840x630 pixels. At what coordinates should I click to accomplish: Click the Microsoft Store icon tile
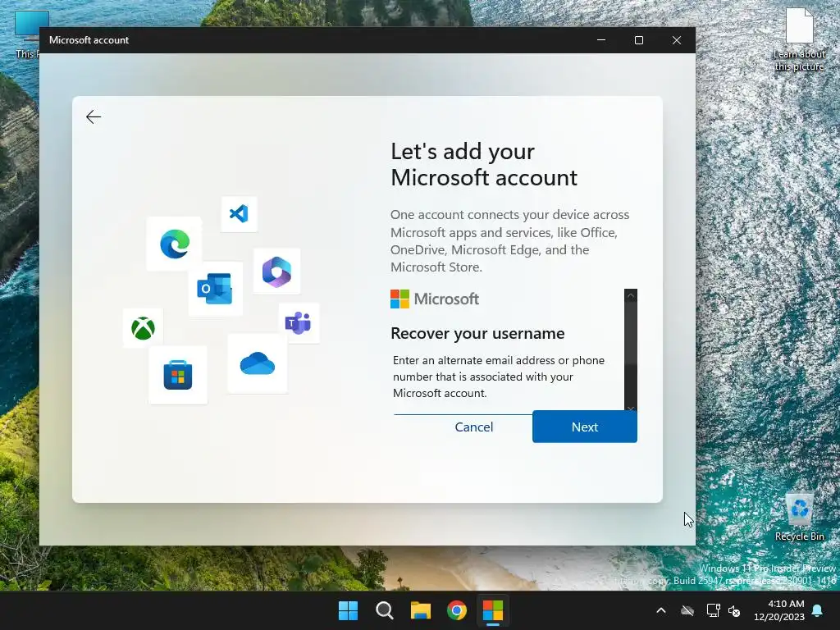[x=178, y=375]
